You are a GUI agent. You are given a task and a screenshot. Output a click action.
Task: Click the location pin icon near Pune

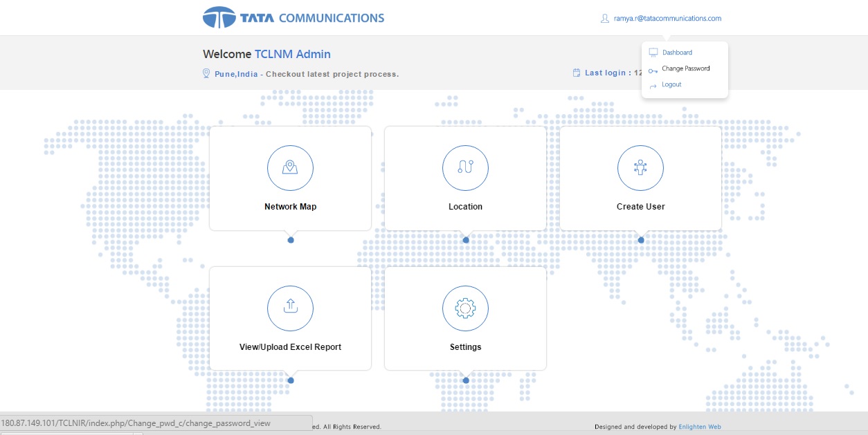tap(206, 73)
